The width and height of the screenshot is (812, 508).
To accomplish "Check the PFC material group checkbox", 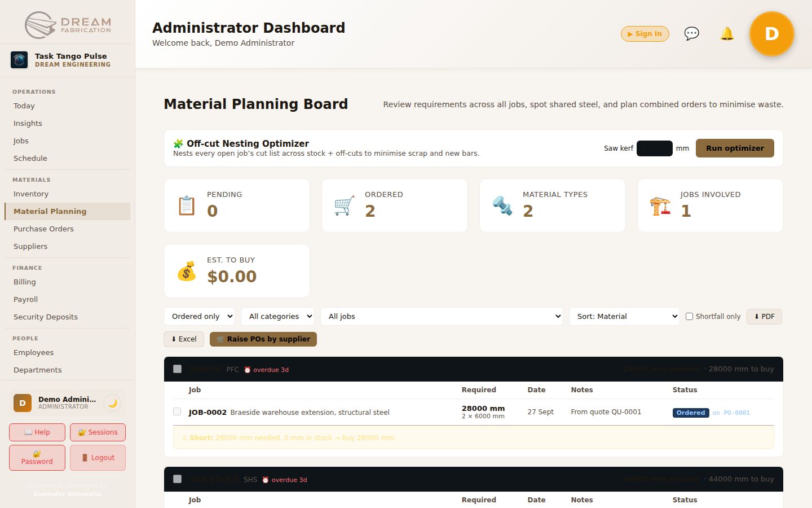I will [x=177, y=369].
